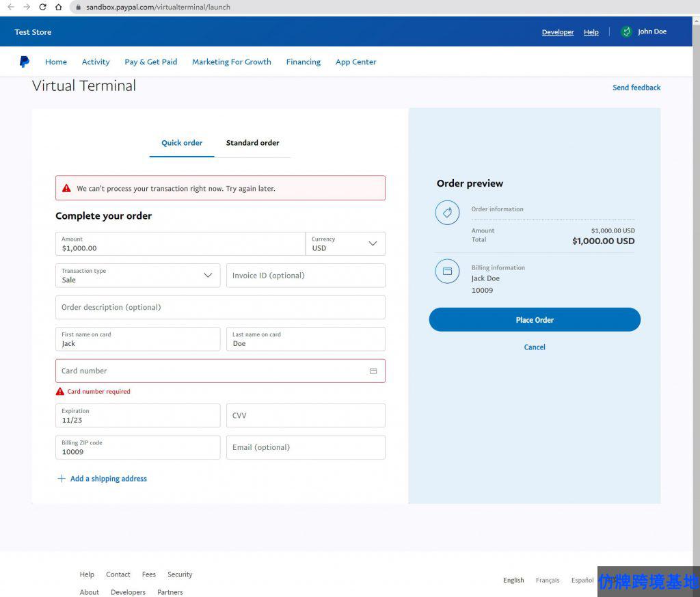The image size is (700, 597).
Task: Click the order information tag icon
Action: click(x=447, y=213)
